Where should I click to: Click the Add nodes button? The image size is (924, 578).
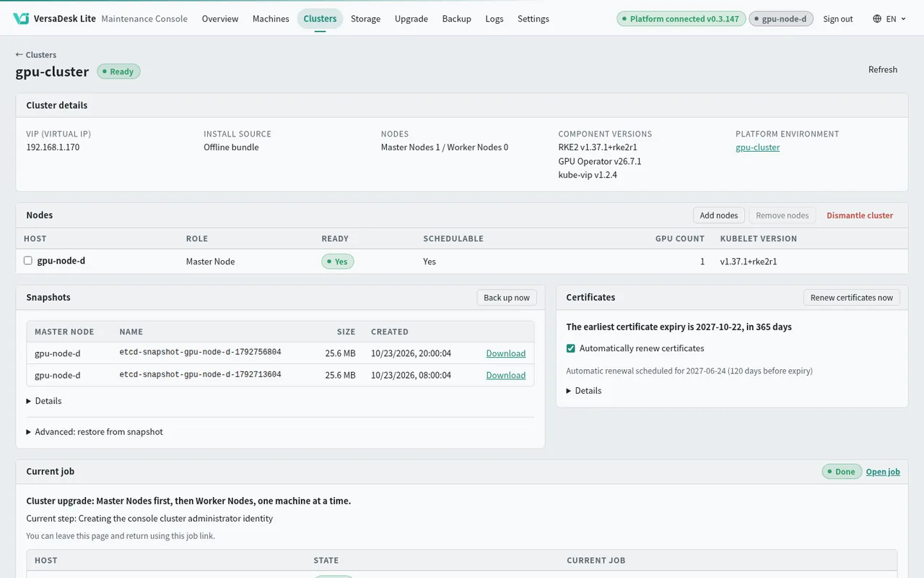(x=719, y=215)
